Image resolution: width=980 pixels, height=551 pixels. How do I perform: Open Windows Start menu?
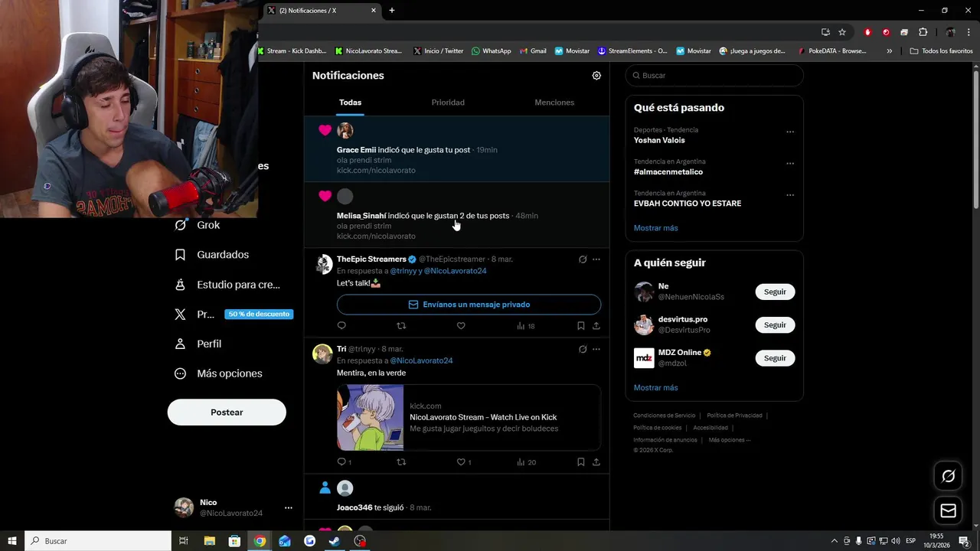click(x=12, y=541)
